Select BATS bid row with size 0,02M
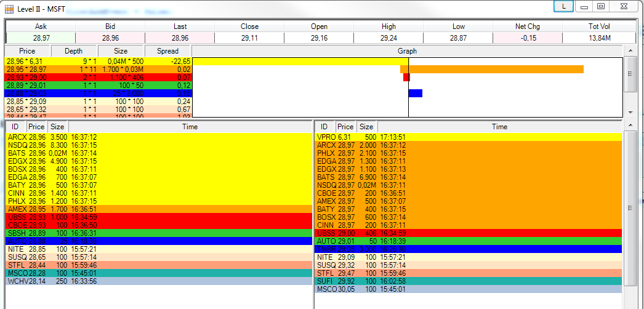644x309 pixels. click(158, 153)
